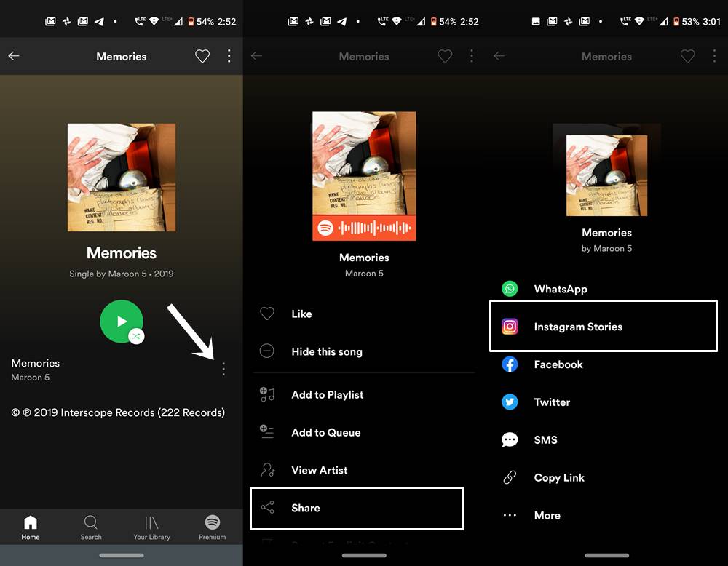This screenshot has width=728, height=566.
Task: Switch to the Your Library tab
Action: click(152, 528)
